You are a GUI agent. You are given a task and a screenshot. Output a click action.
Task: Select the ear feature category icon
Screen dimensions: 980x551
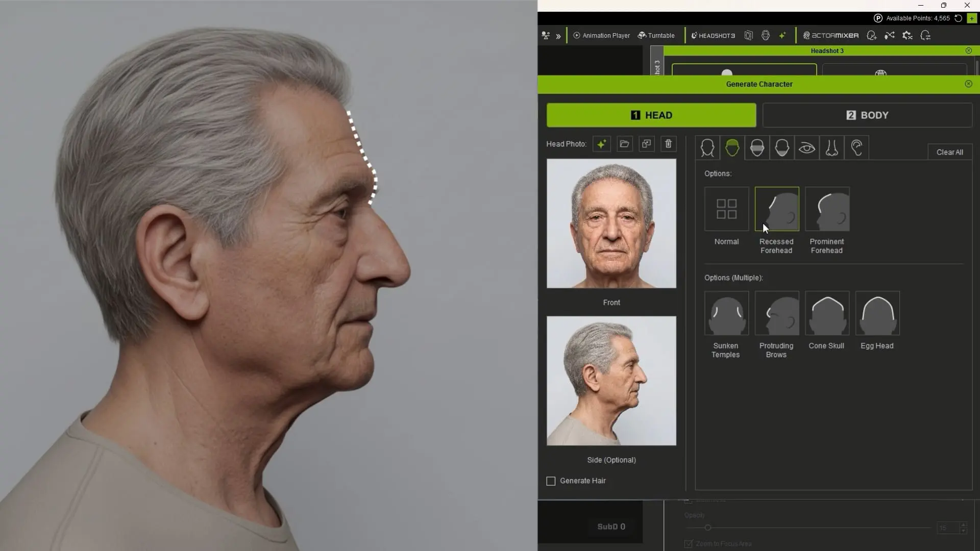[856, 148]
